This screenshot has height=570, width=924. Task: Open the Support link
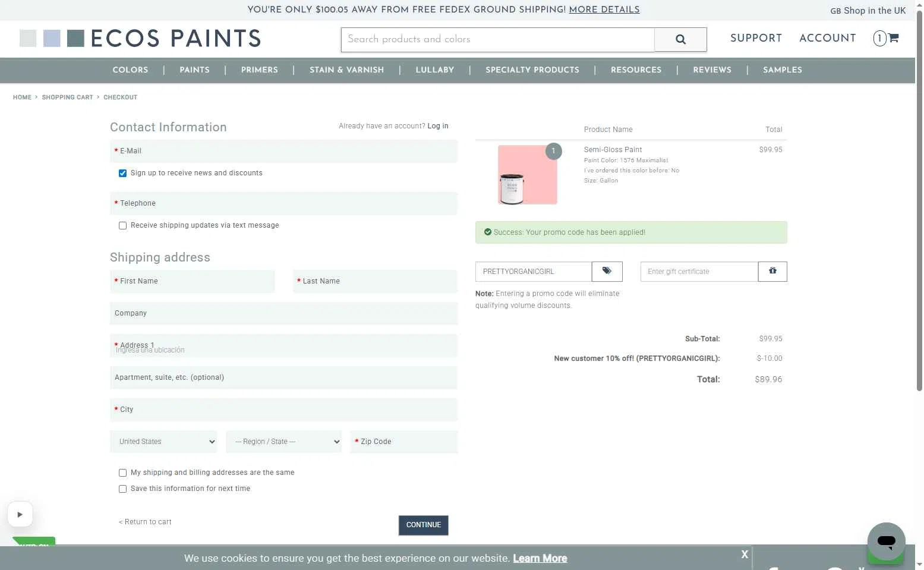click(756, 38)
